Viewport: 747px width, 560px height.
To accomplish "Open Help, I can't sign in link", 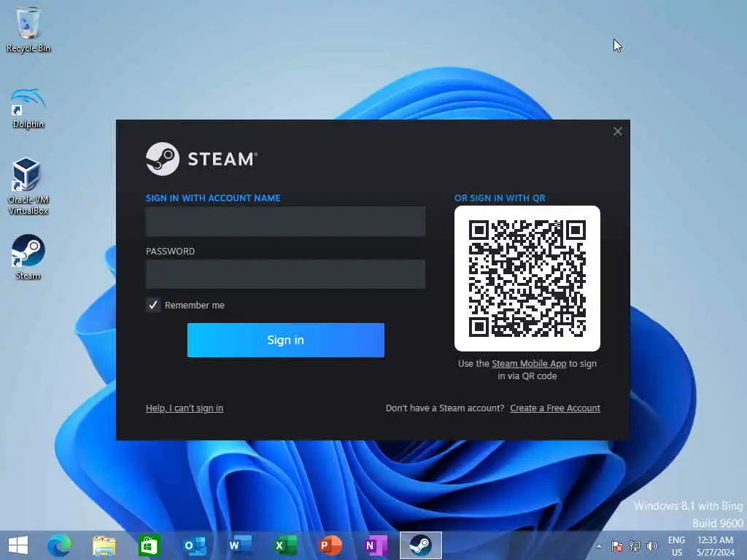I will pos(185,408).
